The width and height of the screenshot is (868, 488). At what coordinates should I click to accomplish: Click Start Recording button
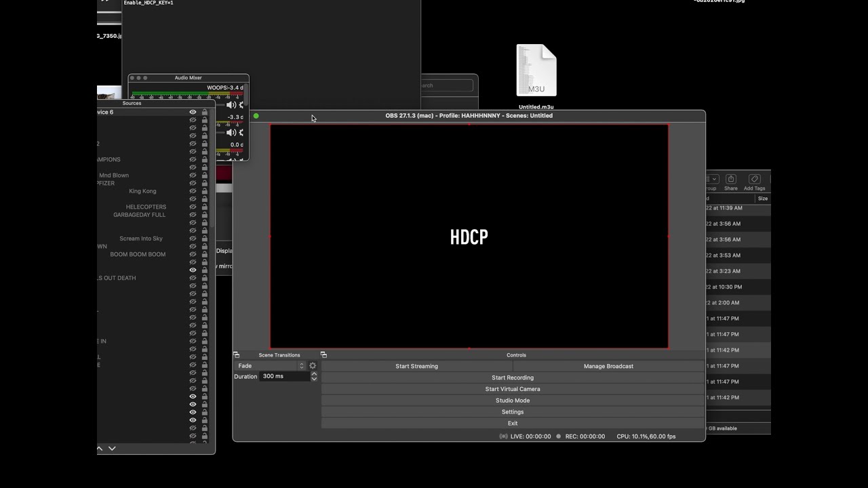click(513, 378)
